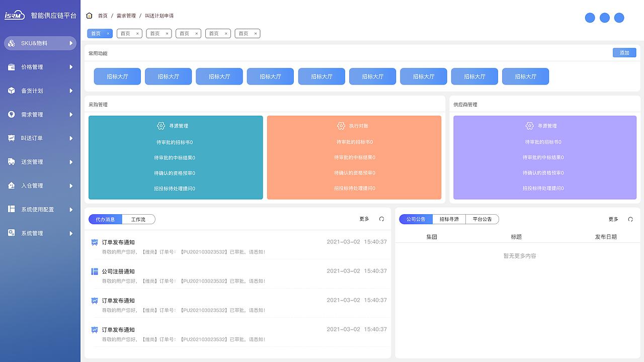Select the active blue 首页 tab
This screenshot has height=362, width=644.
coord(100,34)
